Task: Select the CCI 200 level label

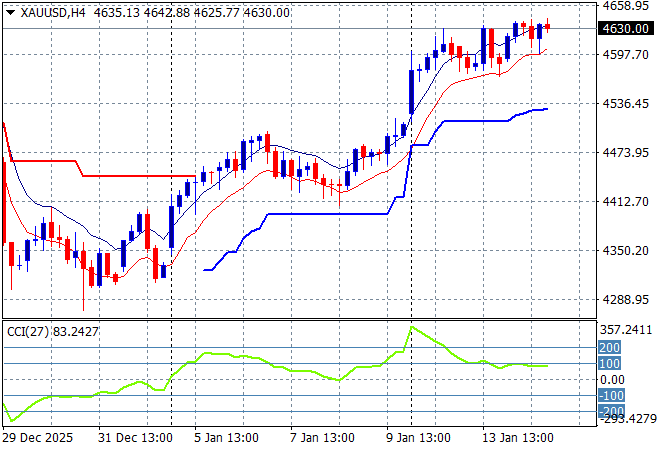Action: pos(609,348)
